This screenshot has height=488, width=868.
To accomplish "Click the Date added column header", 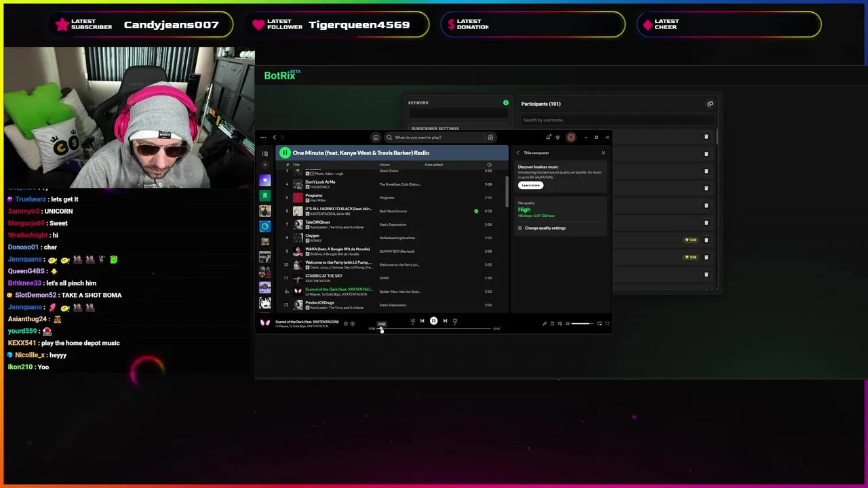I will click(434, 165).
